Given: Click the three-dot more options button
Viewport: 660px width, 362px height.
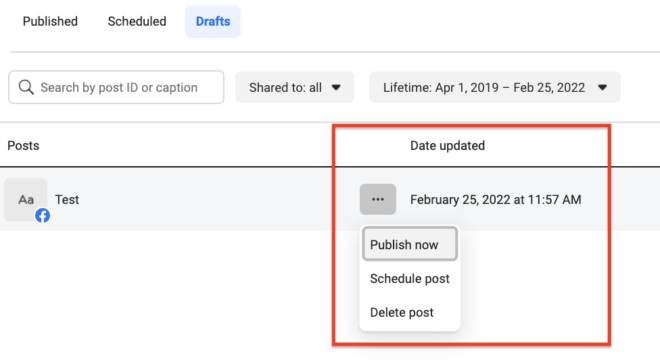Looking at the screenshot, I should [378, 199].
